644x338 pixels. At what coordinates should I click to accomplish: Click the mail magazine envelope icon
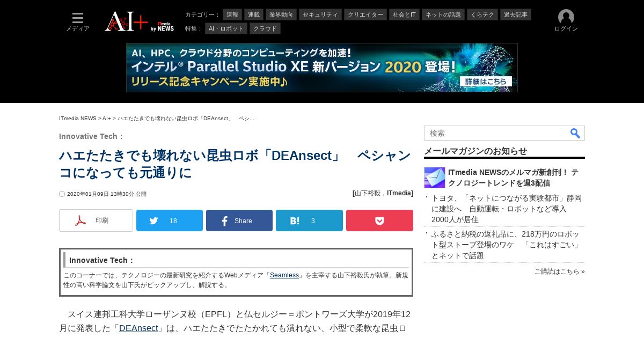pyautogui.click(x=435, y=178)
